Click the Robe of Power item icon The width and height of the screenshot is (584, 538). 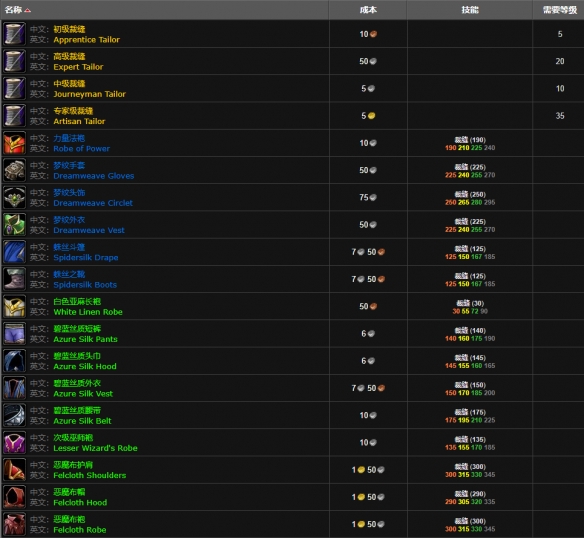click(x=15, y=143)
